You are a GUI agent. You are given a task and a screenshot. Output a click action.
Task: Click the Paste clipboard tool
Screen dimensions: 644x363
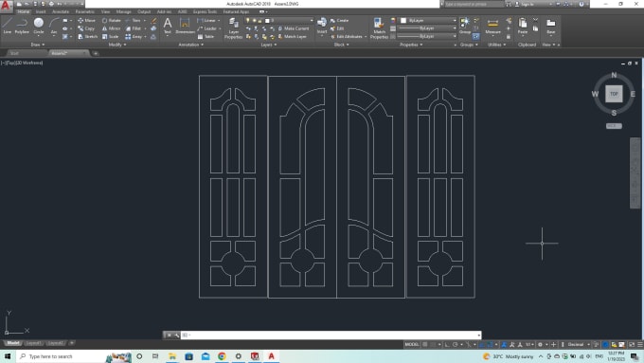[x=523, y=26]
